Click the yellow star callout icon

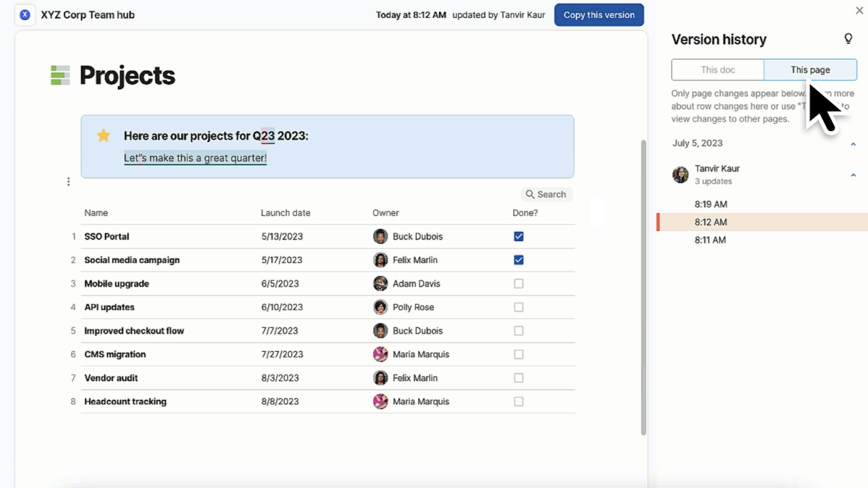click(x=104, y=136)
